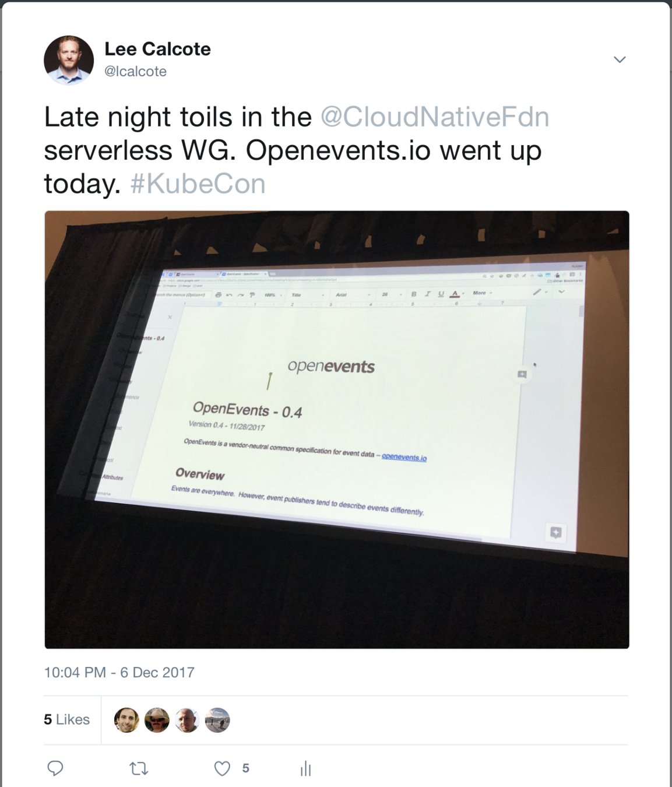
Task: Retweet using the arrows icon
Action: 139,769
